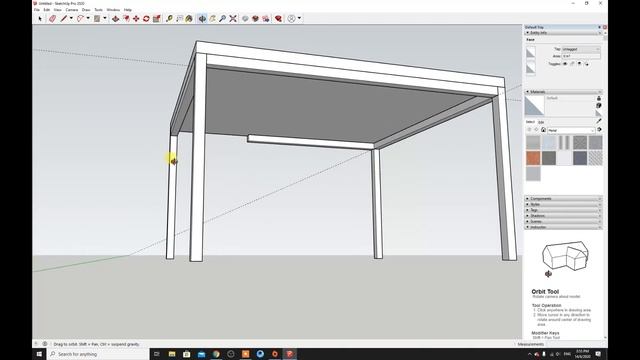Choose the Zoom magnifier tool
The image size is (640, 360).
pyautogui.click(x=222, y=18)
